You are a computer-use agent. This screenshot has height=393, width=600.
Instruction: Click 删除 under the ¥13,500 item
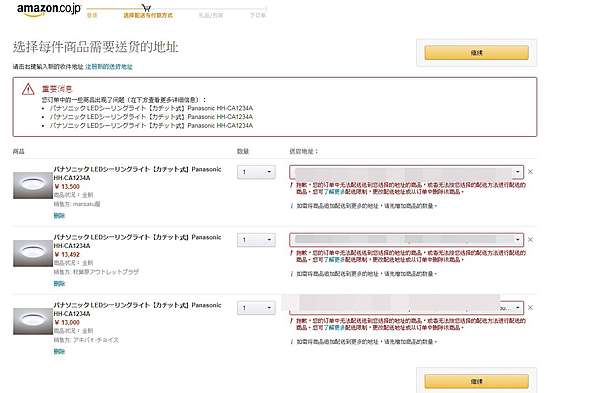tap(59, 216)
